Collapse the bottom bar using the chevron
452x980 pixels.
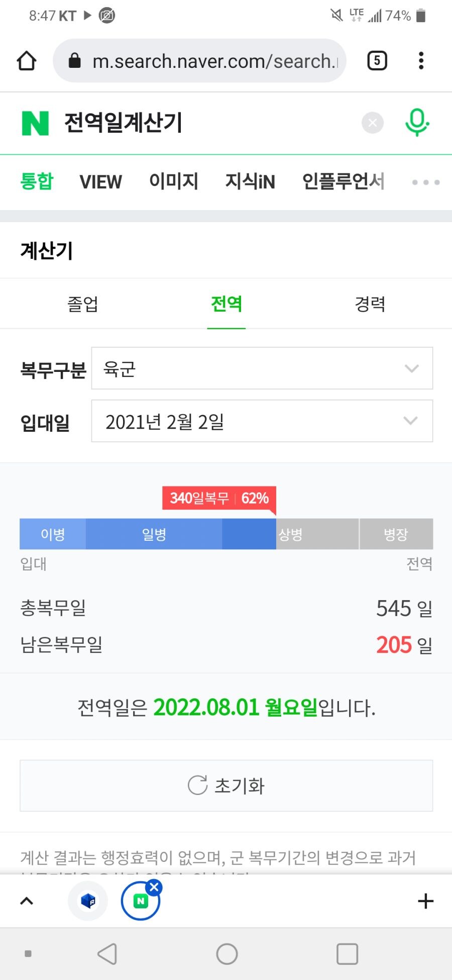point(27,901)
